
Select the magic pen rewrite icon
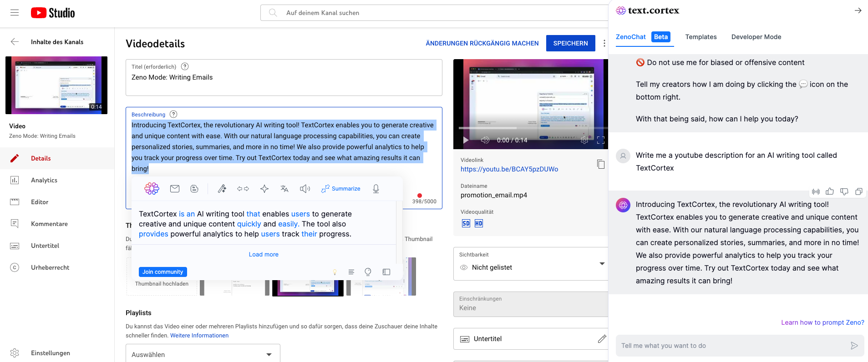tap(222, 189)
